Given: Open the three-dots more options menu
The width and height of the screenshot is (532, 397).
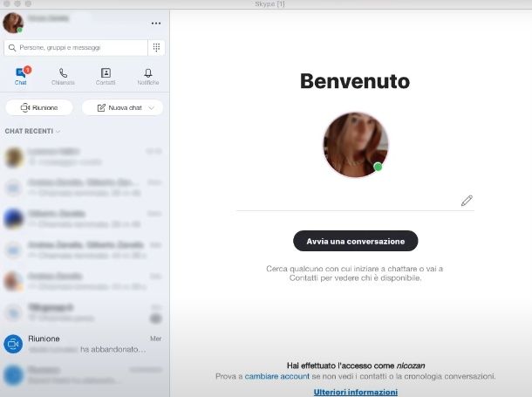Looking at the screenshot, I should (x=156, y=23).
